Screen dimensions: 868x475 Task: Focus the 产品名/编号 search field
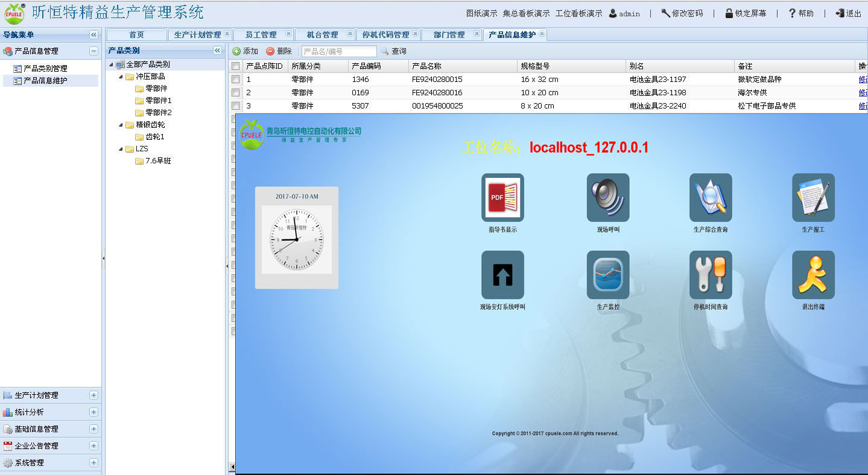(339, 51)
